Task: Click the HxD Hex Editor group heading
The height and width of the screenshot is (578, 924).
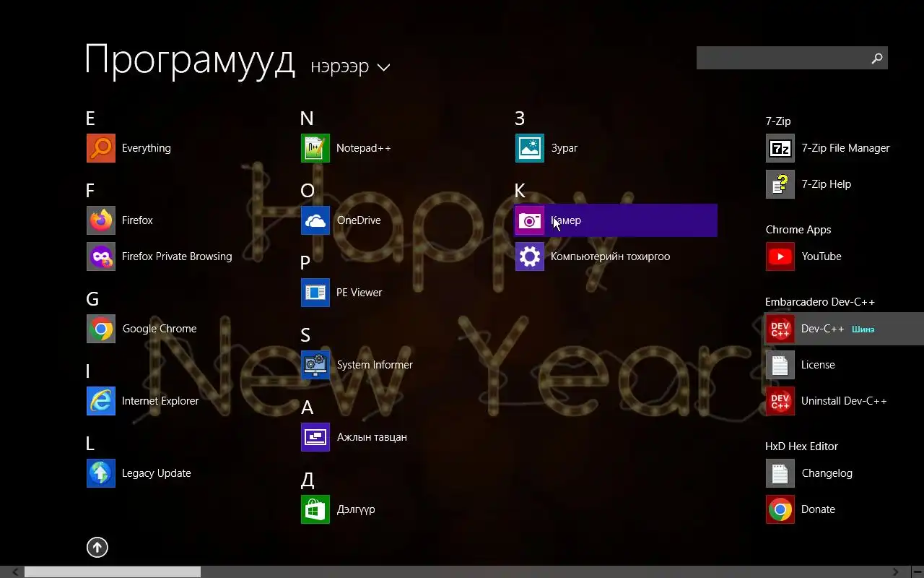Action: (802, 447)
